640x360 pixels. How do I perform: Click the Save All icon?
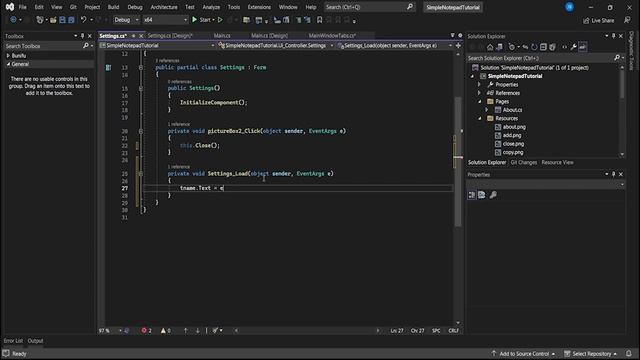pyautogui.click(x=71, y=20)
